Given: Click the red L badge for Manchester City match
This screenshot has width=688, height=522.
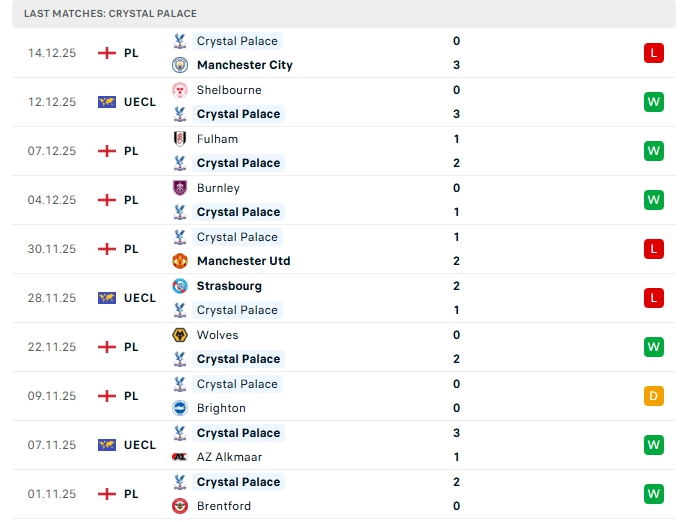Looking at the screenshot, I should pos(654,53).
